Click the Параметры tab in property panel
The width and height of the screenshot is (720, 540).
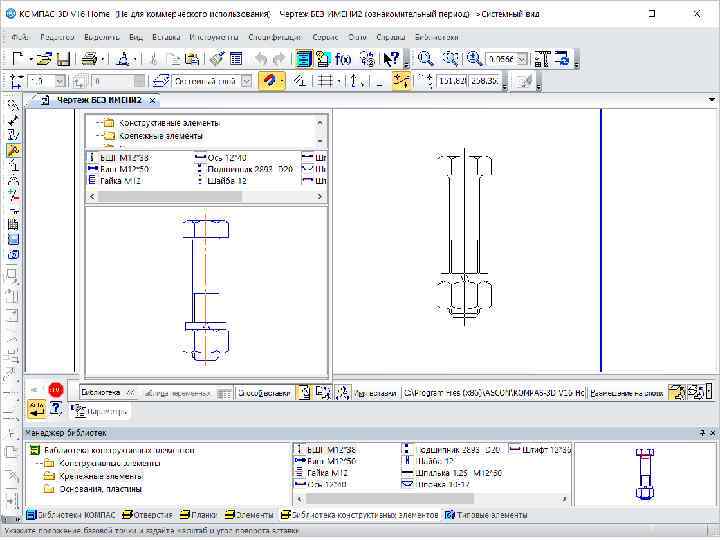(x=100, y=411)
